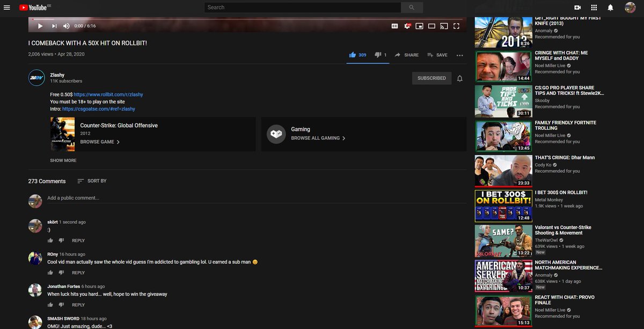Open Skooby channel name

coord(543,101)
